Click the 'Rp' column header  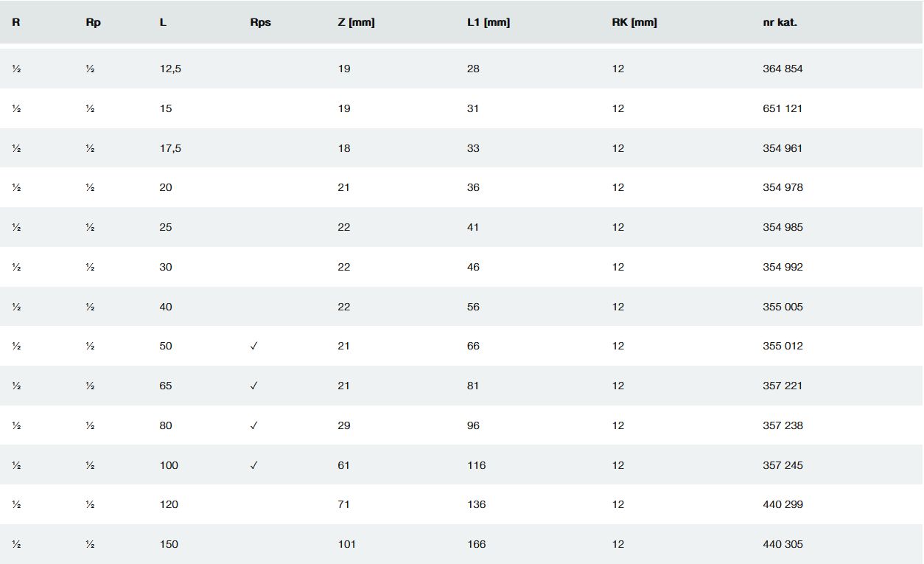93,22
